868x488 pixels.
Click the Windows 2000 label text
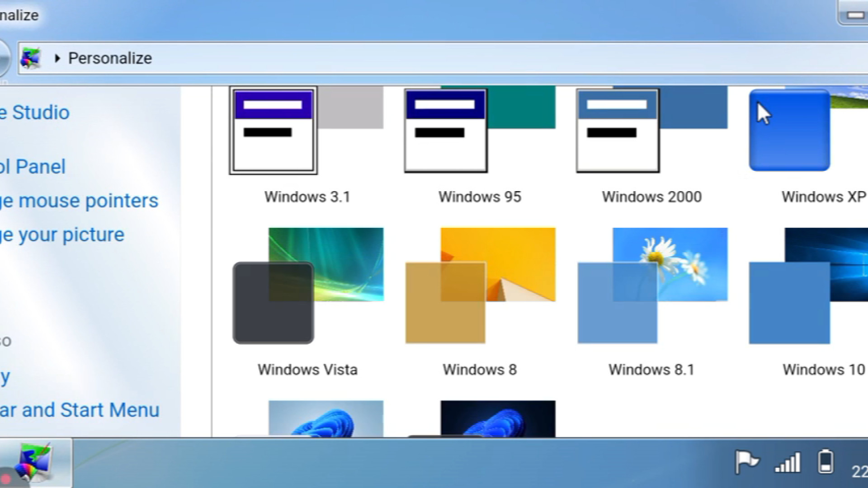[x=652, y=197]
